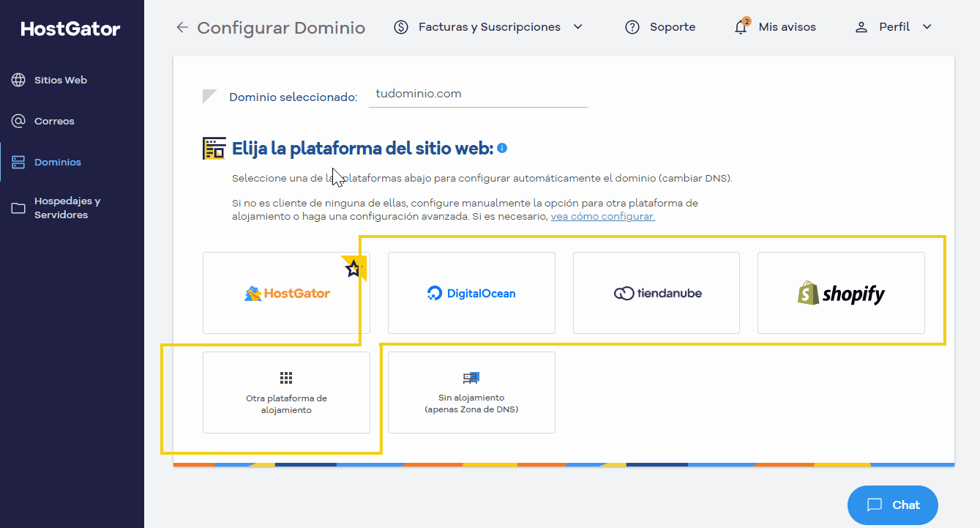Follow the 'vea cómo configurar' link
This screenshot has height=528, width=980.
click(603, 217)
